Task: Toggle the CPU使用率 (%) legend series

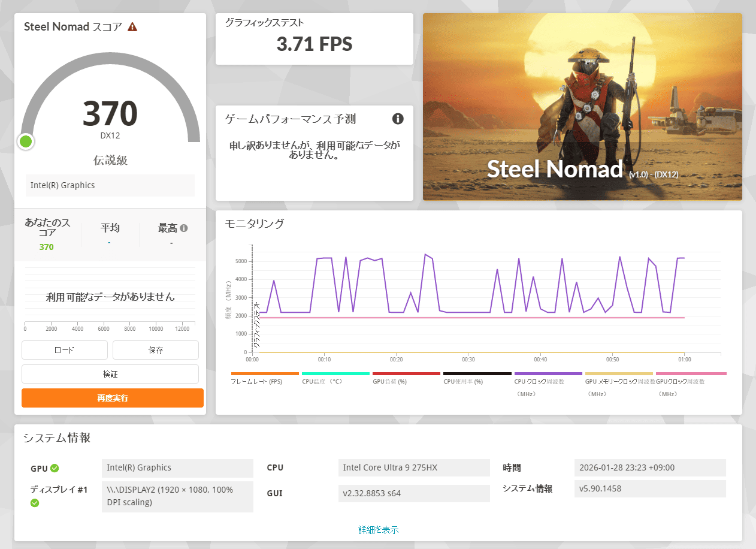Action: 463,381
